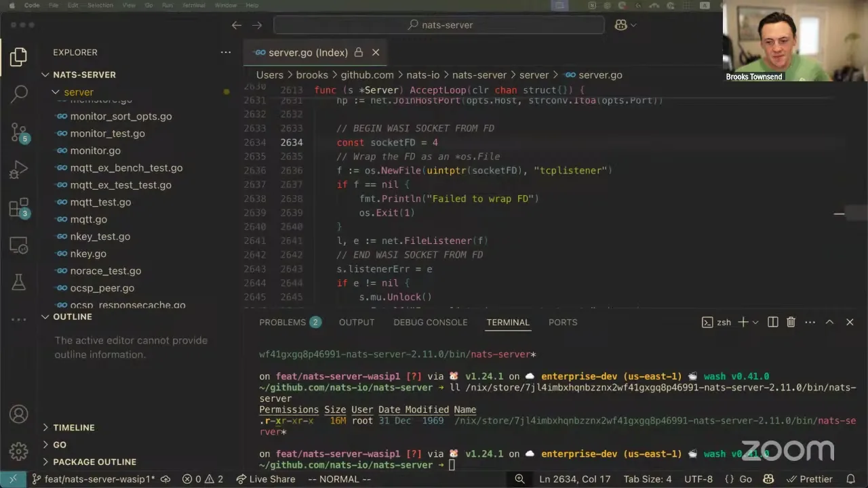Open Source Control view with badge 5

click(19, 132)
